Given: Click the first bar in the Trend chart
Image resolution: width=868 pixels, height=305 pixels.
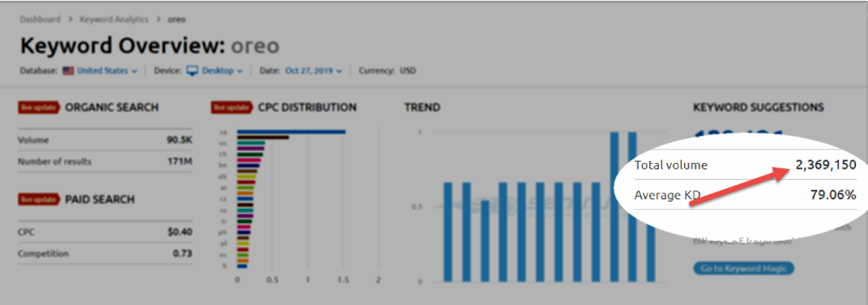Looking at the screenshot, I should (x=448, y=231).
